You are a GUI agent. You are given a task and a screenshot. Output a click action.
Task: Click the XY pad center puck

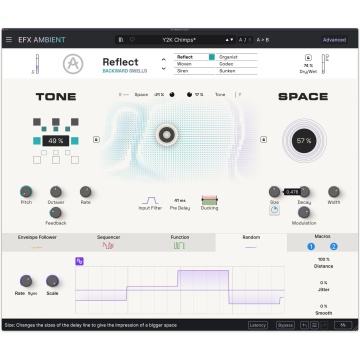pos(167,135)
